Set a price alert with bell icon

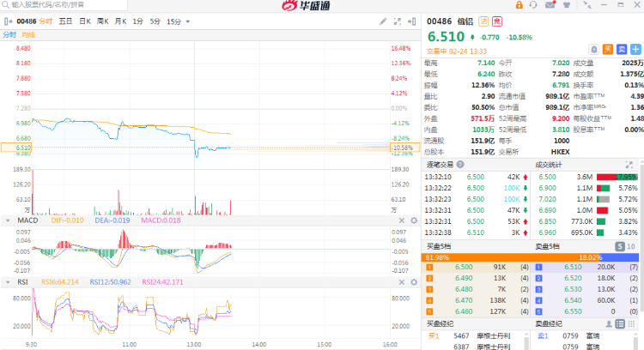593,50
